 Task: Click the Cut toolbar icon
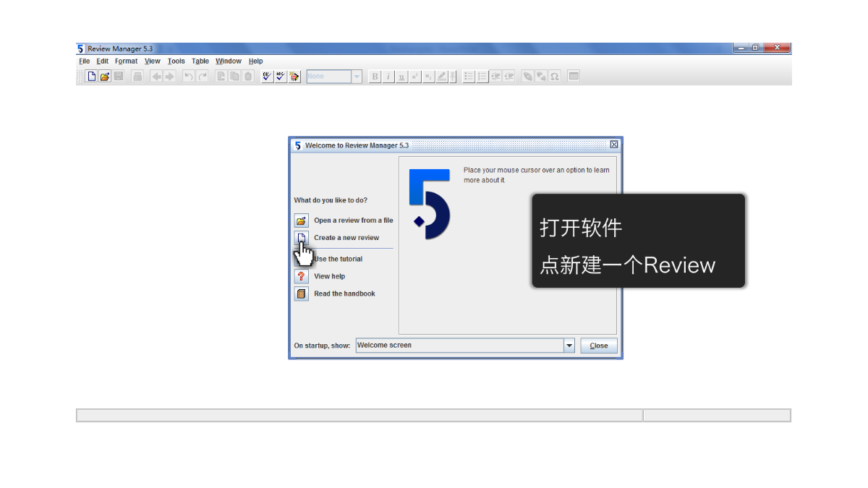pyautogui.click(x=221, y=76)
